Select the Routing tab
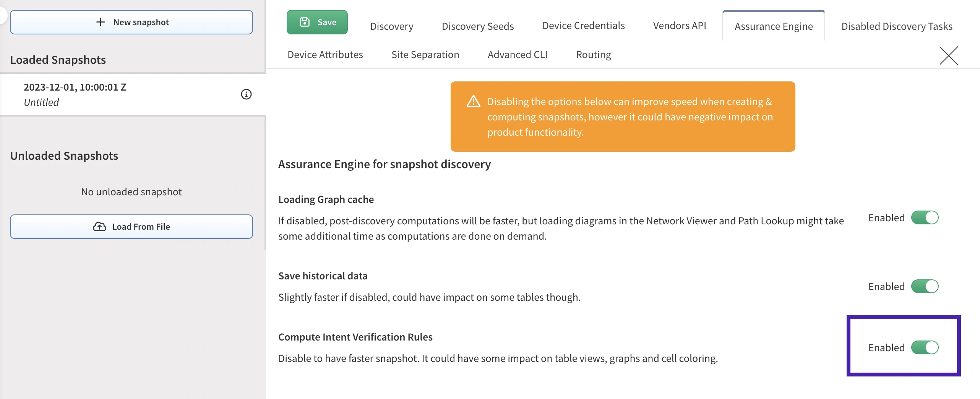Image resolution: width=980 pixels, height=399 pixels. click(593, 55)
